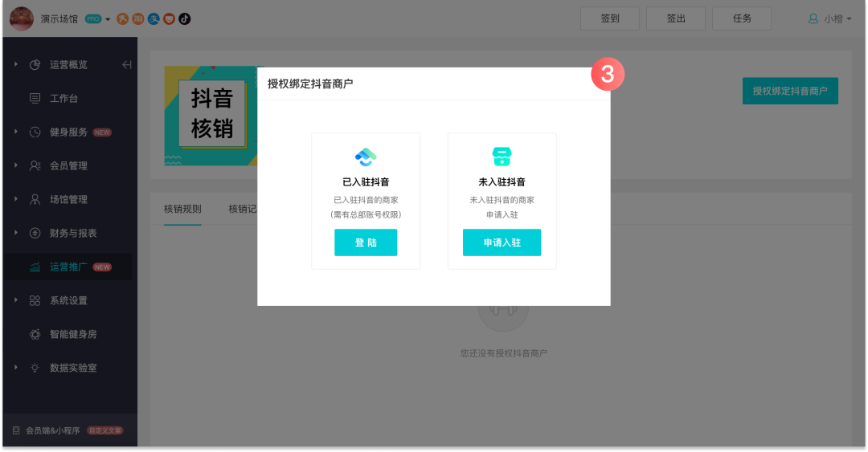Click the 授权绑定抖音商户 button on the page

[x=790, y=91]
